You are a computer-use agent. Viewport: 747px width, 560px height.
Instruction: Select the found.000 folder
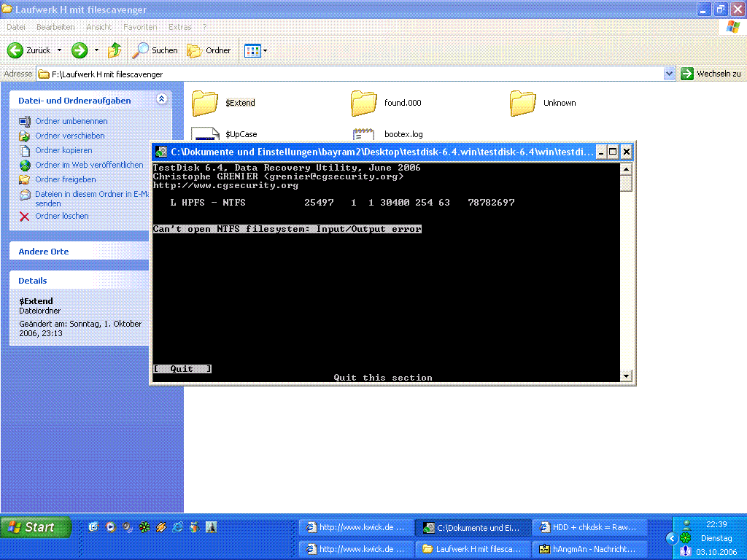(386, 103)
